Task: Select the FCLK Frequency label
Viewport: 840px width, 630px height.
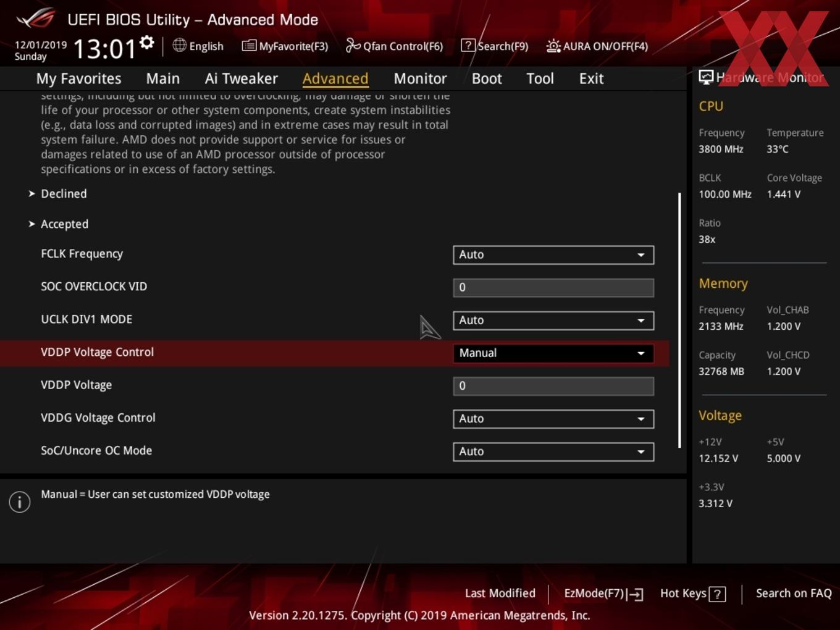Action: (x=82, y=254)
